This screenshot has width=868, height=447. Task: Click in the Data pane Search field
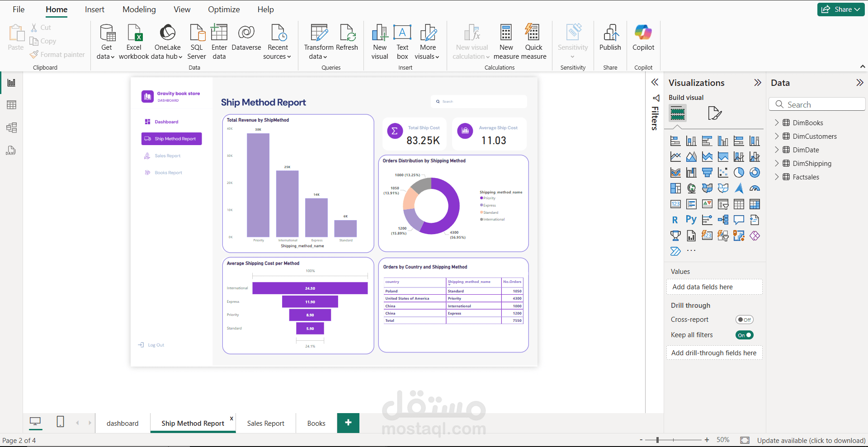tap(817, 104)
